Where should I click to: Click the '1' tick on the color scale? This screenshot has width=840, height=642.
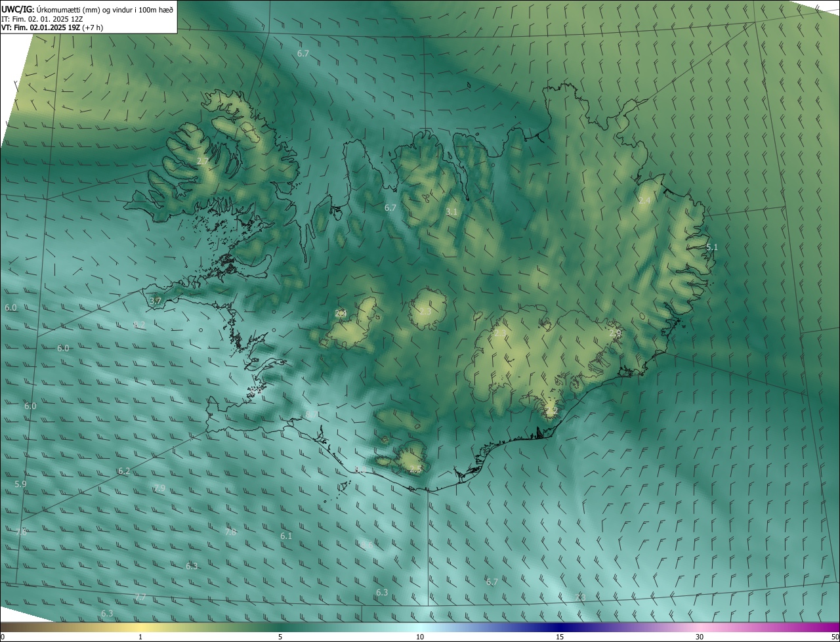click(x=140, y=637)
